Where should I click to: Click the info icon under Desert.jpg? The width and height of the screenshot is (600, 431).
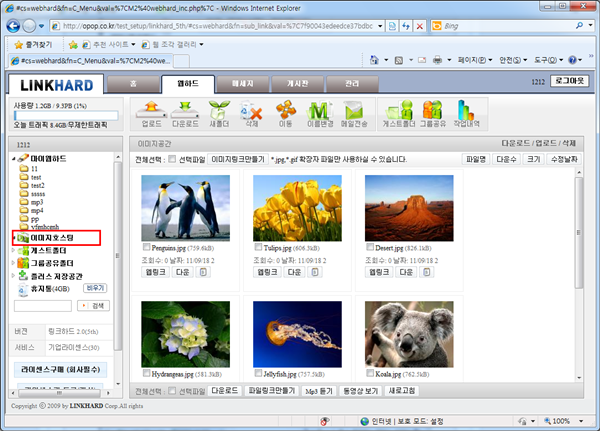click(x=427, y=272)
